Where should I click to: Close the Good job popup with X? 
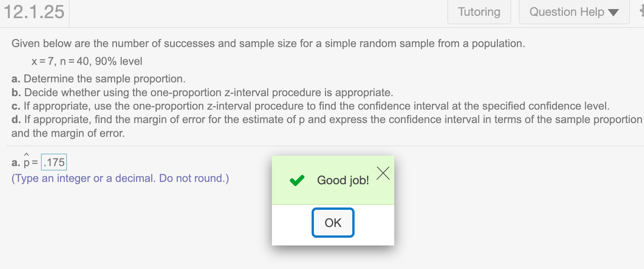click(383, 174)
